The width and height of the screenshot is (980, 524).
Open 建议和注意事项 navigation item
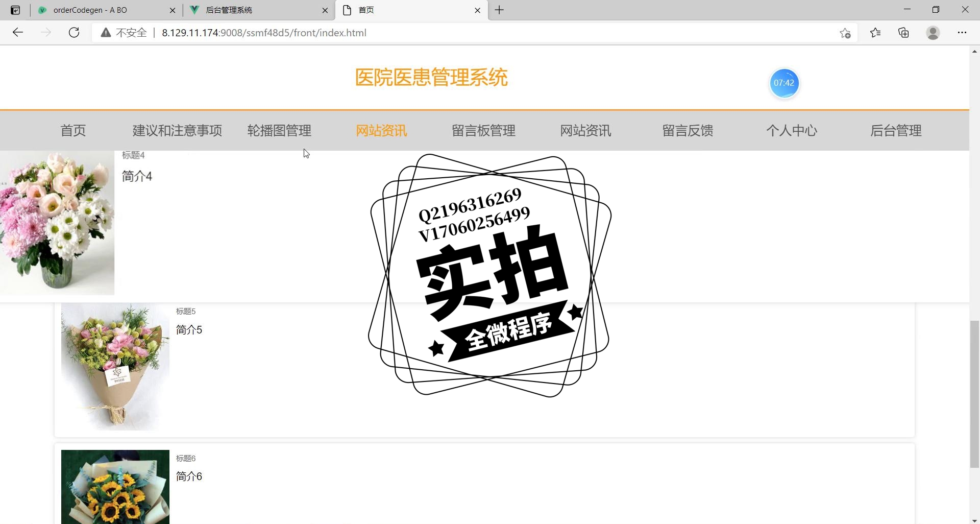click(177, 131)
